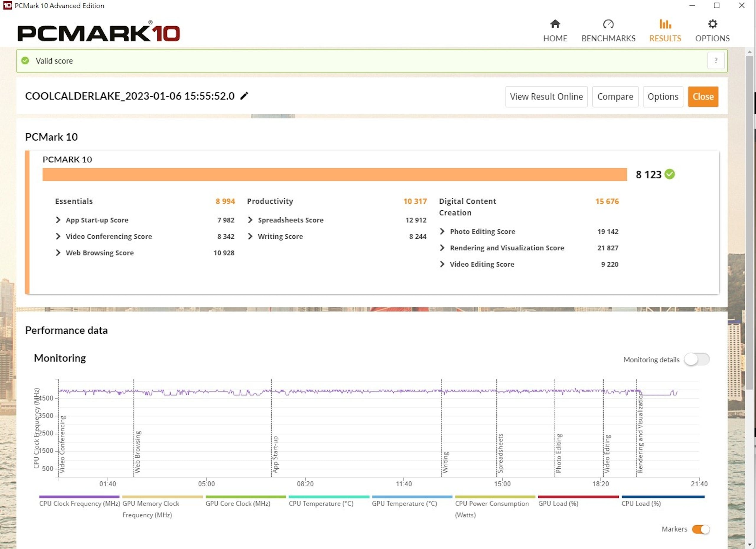Click the scrollbar down arrow

749,545
